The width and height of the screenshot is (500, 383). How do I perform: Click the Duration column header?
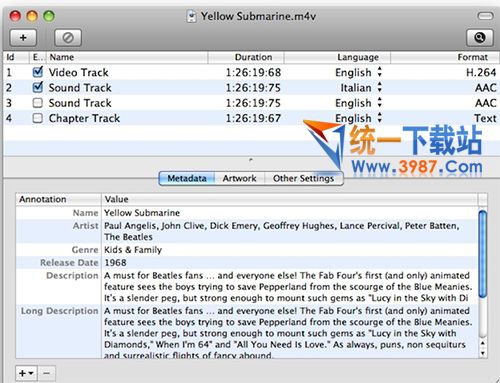click(x=246, y=57)
